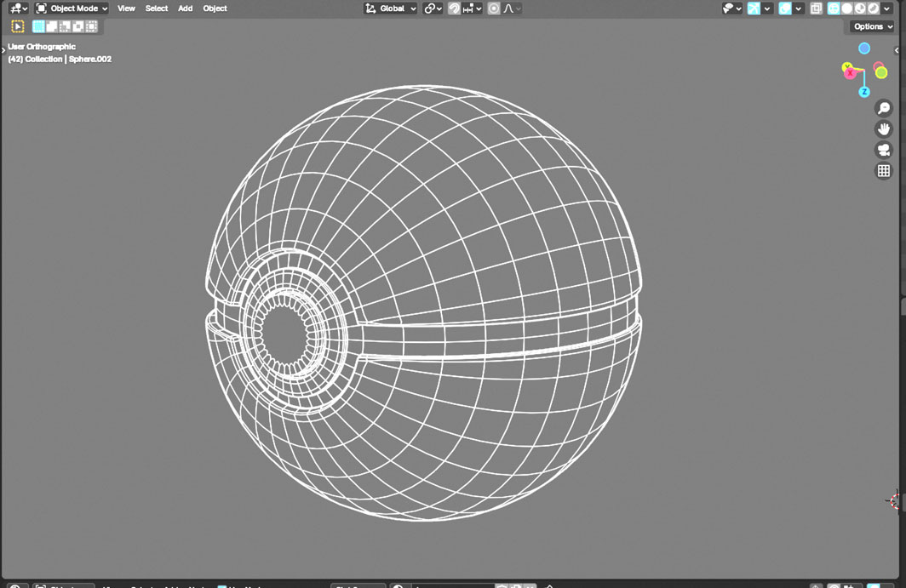The width and height of the screenshot is (906, 588).
Task: Open the overlays options dropdown arrow
Action: (x=799, y=9)
